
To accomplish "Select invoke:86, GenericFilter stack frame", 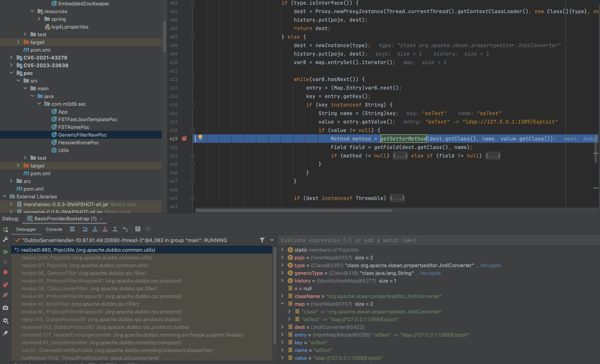I will click(84, 273).
